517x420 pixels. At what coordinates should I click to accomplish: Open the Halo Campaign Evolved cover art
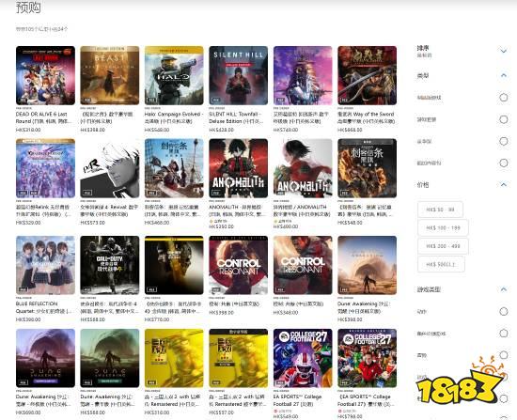(174, 75)
